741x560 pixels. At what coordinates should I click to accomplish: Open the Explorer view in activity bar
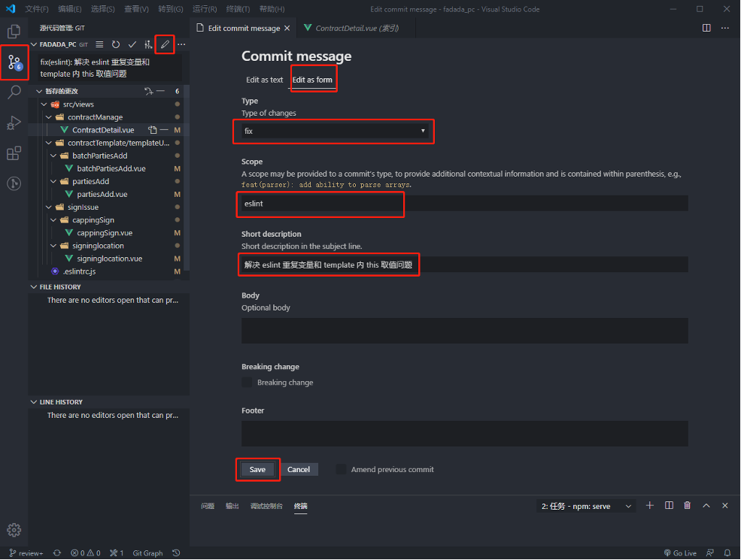tap(14, 32)
